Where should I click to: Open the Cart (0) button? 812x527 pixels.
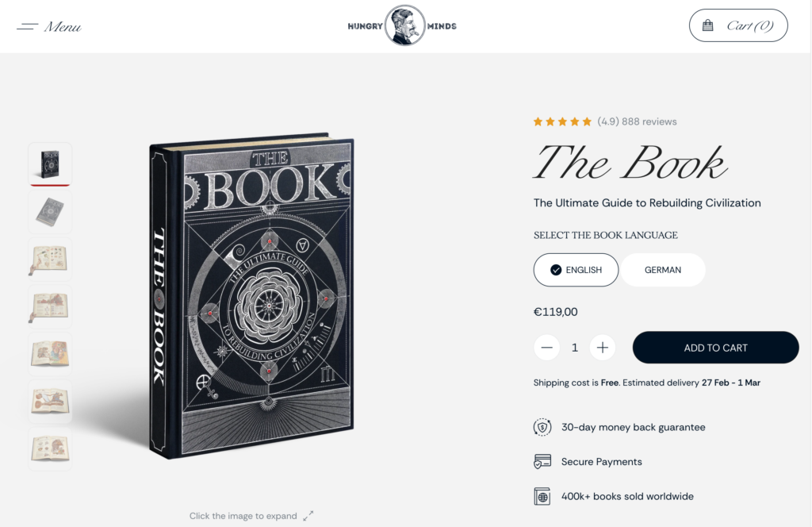(738, 25)
